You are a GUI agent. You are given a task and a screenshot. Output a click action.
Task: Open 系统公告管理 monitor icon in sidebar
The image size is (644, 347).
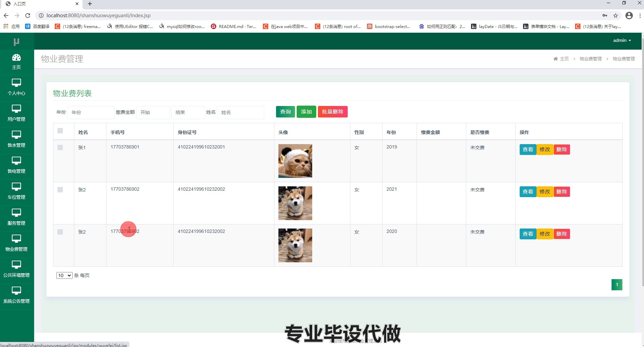[x=17, y=291]
